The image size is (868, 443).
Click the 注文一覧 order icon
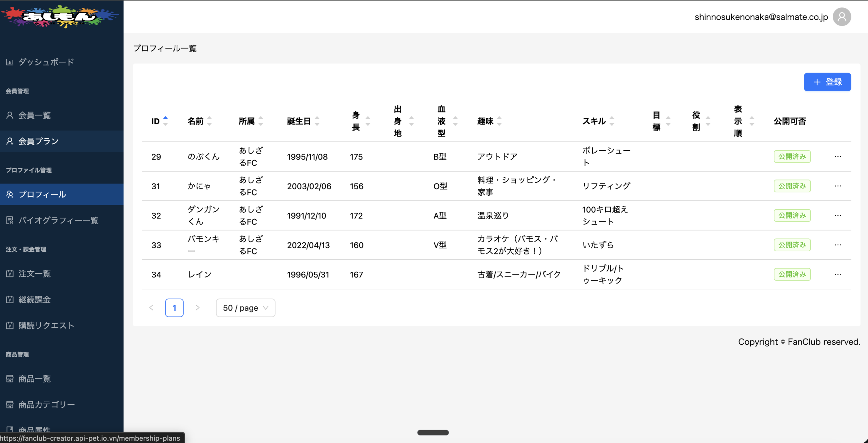[10, 273]
